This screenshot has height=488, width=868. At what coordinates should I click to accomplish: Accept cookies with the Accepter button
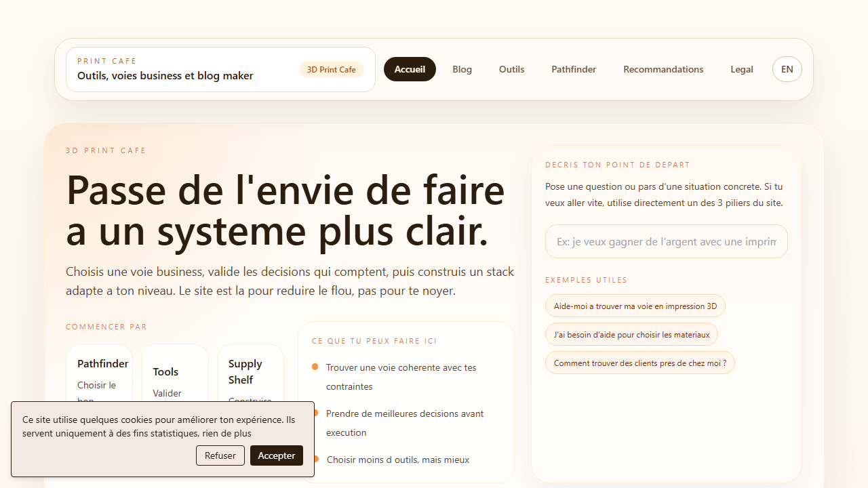pos(276,455)
